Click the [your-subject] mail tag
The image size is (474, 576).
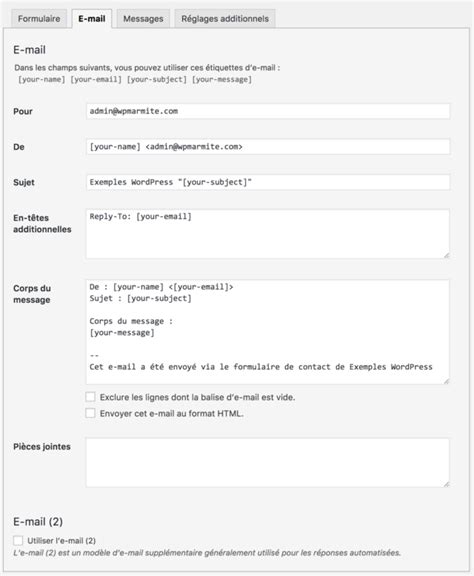click(x=157, y=79)
